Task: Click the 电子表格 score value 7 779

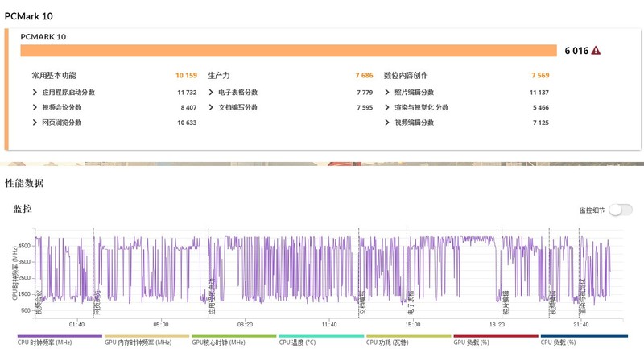Action: 365,93
